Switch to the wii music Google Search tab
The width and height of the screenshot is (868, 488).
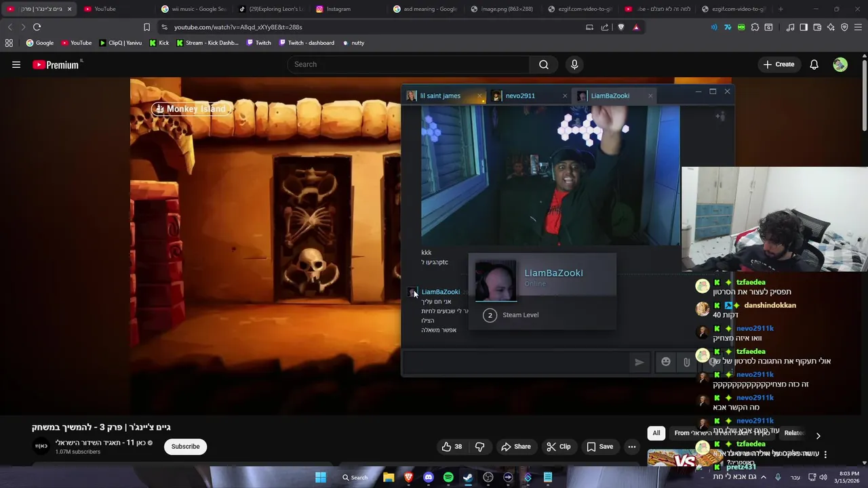pyautogui.click(x=198, y=9)
